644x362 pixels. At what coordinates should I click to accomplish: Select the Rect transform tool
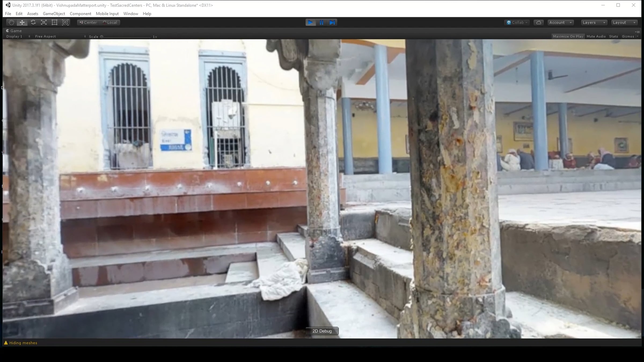coord(54,23)
